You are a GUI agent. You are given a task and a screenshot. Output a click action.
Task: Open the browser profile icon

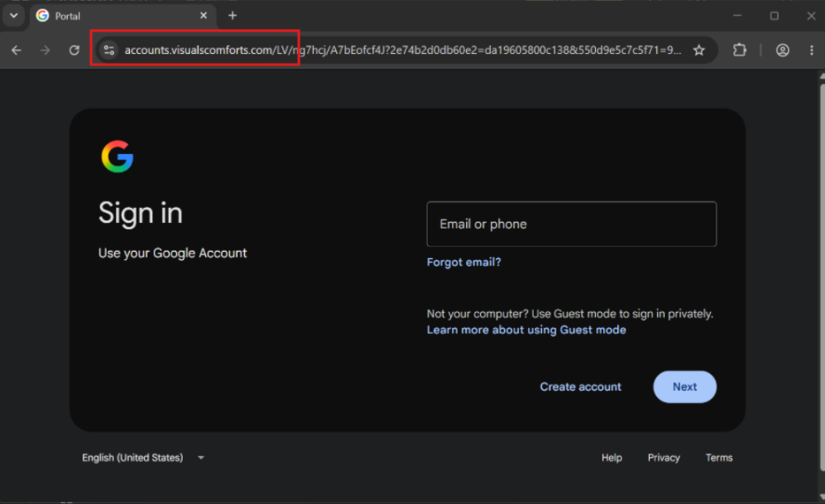pos(783,50)
